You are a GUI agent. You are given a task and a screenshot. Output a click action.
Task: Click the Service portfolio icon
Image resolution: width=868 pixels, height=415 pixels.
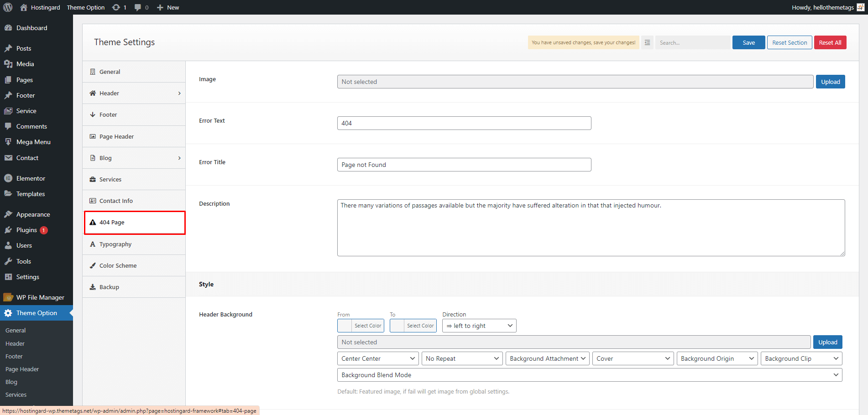pyautogui.click(x=8, y=111)
